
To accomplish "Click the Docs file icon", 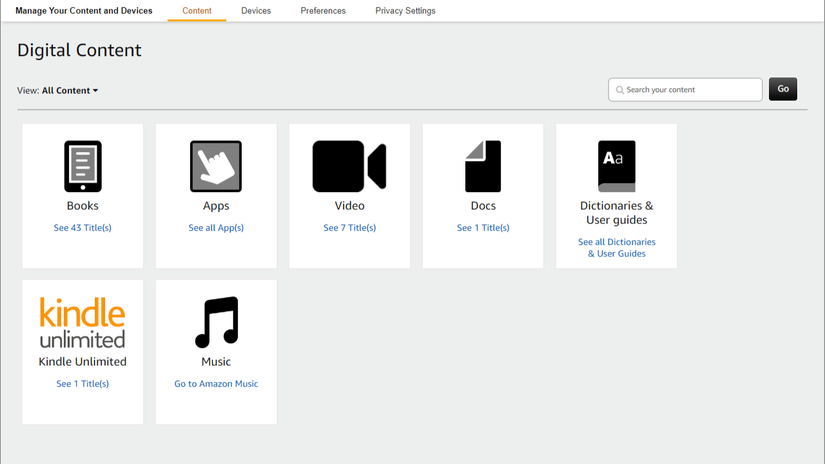I will point(483,166).
